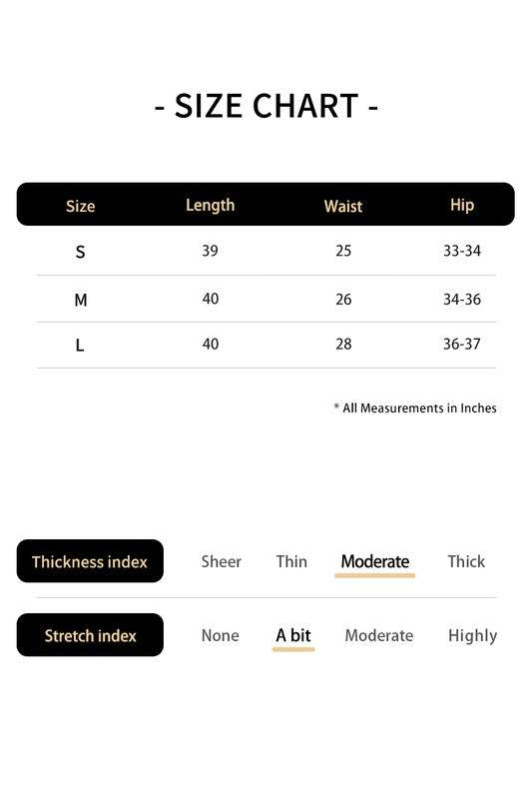This screenshot has height=799, width=532.
Task: Choose Thin thickness option
Action: pos(291,561)
